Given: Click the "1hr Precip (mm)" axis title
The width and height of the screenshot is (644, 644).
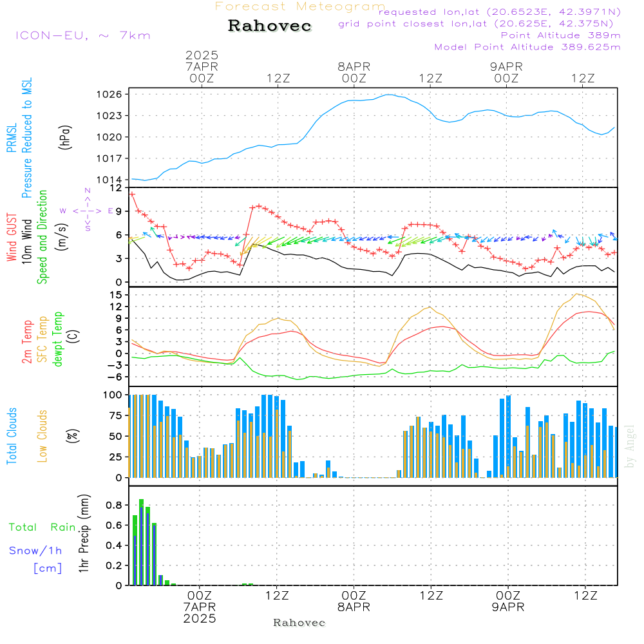Looking at the screenshot, I should tap(84, 533).
